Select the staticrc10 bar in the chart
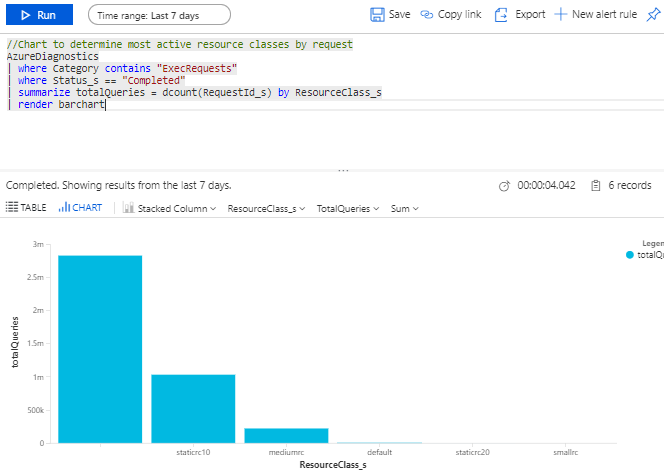This screenshot has height=472, width=664. pos(193,408)
